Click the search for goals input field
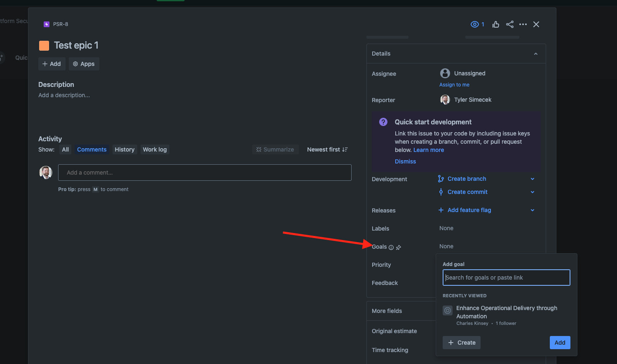The height and width of the screenshot is (364, 617). click(506, 278)
